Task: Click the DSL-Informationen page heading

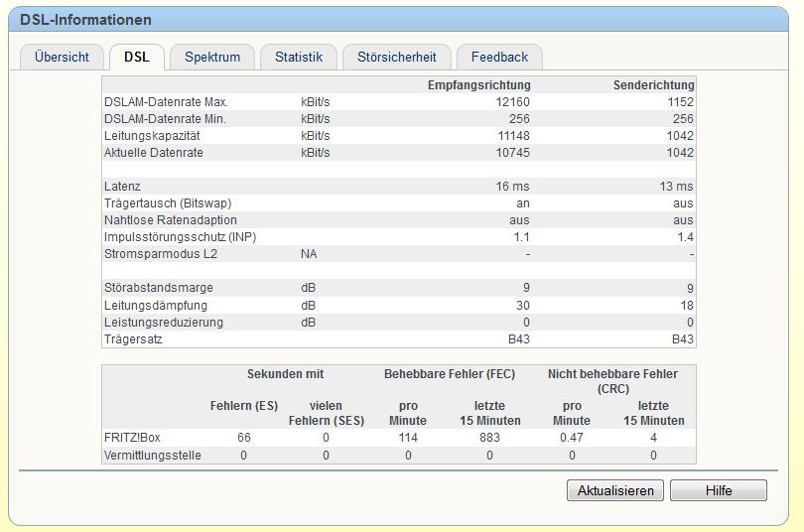Action: coord(86,20)
